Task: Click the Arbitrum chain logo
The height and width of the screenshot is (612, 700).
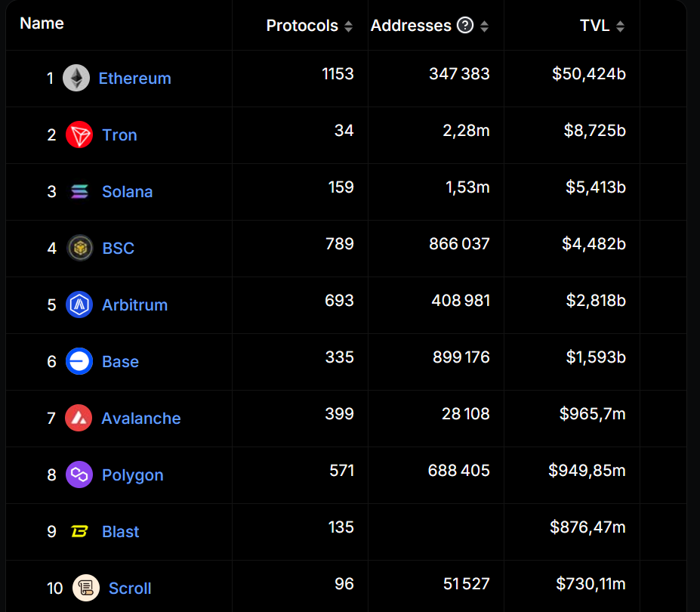Action: [x=80, y=304]
